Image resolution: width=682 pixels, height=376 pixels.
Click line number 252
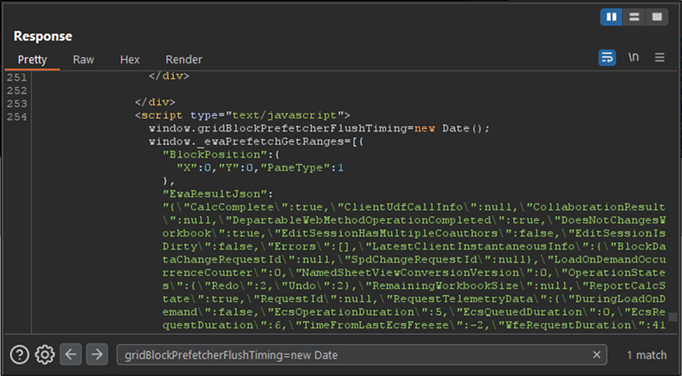pyautogui.click(x=17, y=91)
